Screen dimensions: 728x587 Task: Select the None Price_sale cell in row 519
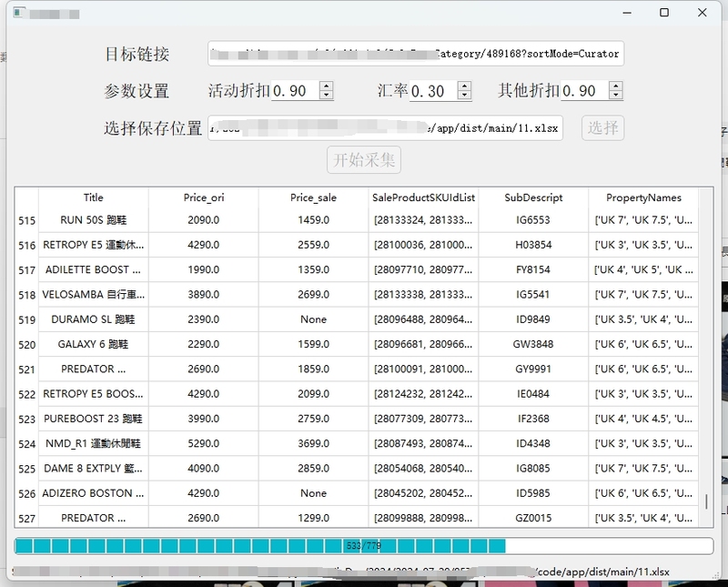coord(313,319)
